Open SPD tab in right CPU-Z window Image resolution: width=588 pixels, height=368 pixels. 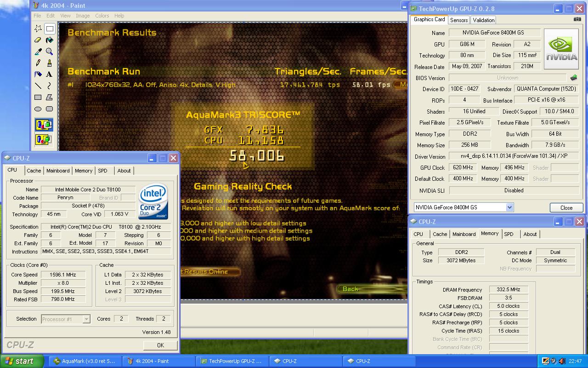coord(509,234)
